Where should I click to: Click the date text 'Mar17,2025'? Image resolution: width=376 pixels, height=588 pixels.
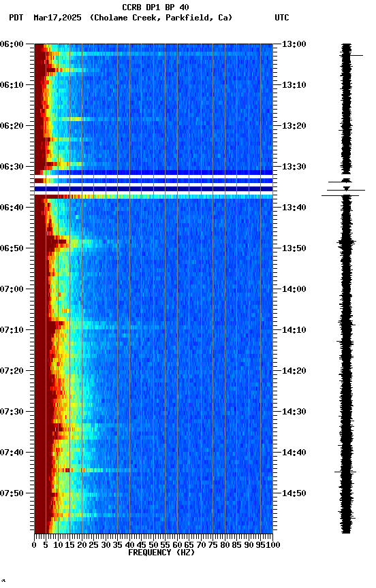57,18
